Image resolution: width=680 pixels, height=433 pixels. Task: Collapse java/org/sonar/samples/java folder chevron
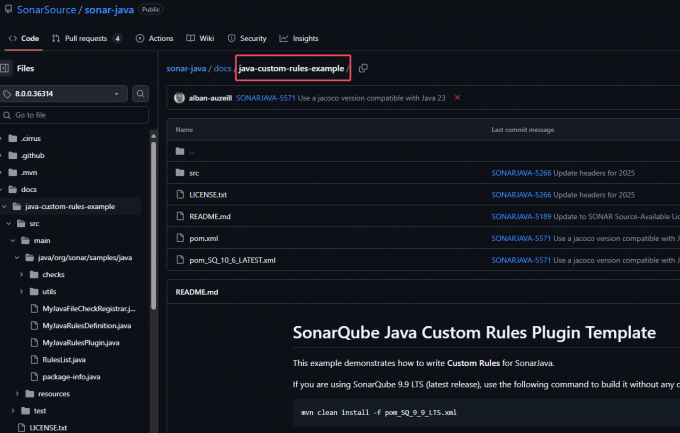(17, 258)
